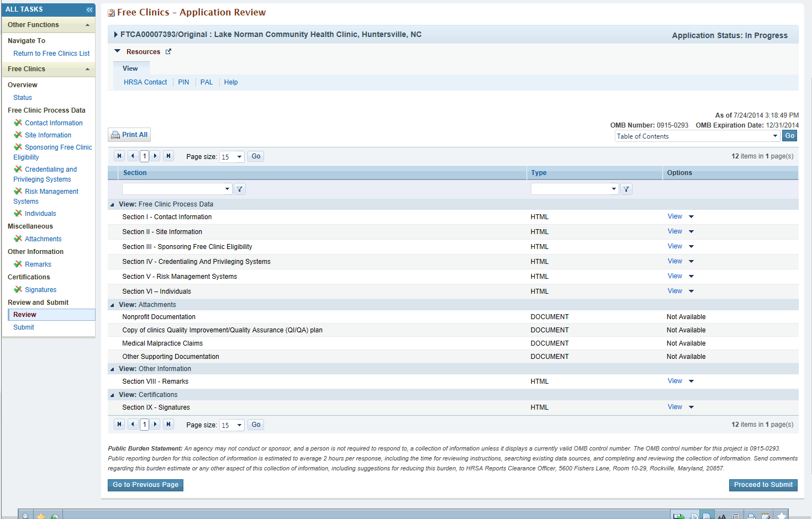Open Site Information in sidebar
Screen dimensions: 812x519
pos(48,135)
